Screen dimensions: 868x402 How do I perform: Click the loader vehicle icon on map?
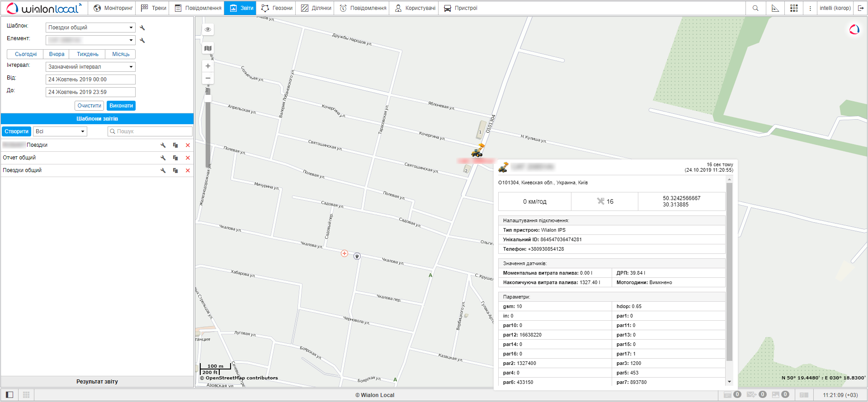click(477, 151)
